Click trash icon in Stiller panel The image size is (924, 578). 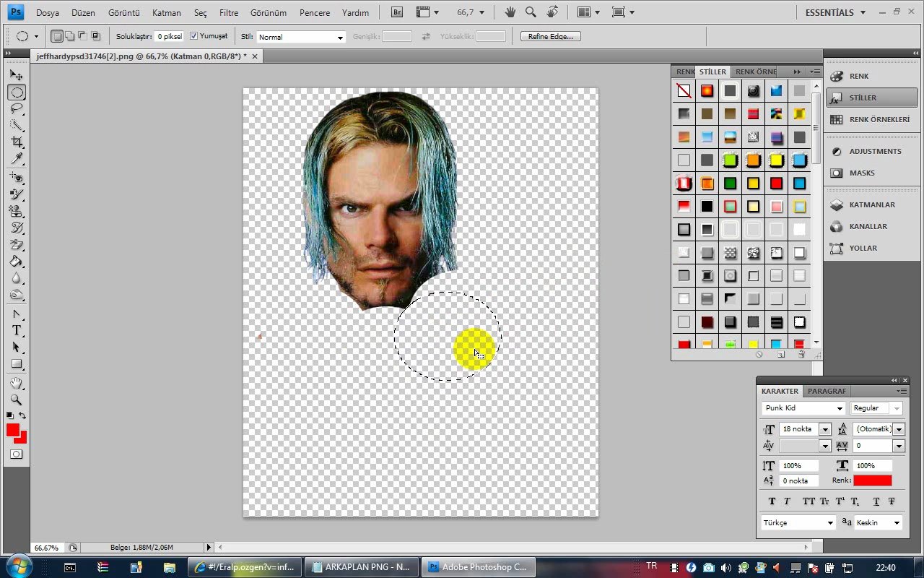click(x=801, y=355)
